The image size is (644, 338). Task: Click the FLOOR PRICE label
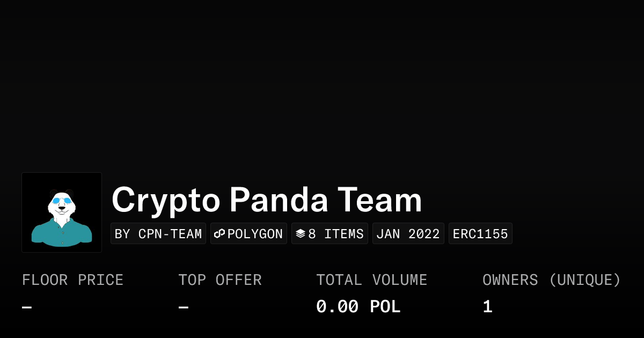pos(72,280)
